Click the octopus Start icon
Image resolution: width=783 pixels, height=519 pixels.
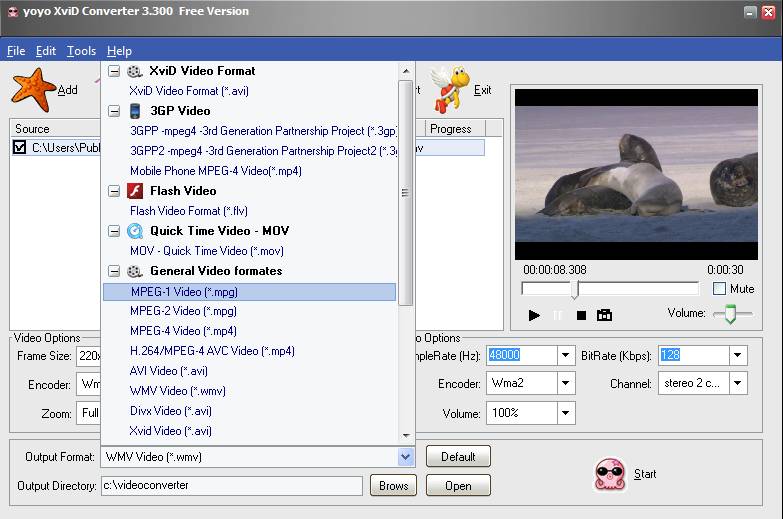(x=610, y=472)
